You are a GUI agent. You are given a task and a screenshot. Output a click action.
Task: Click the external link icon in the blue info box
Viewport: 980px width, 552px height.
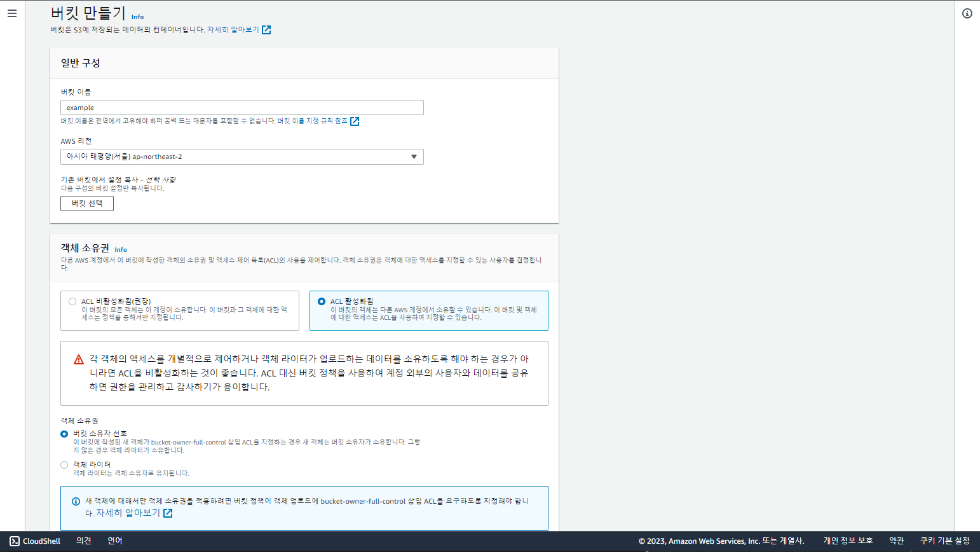(168, 513)
